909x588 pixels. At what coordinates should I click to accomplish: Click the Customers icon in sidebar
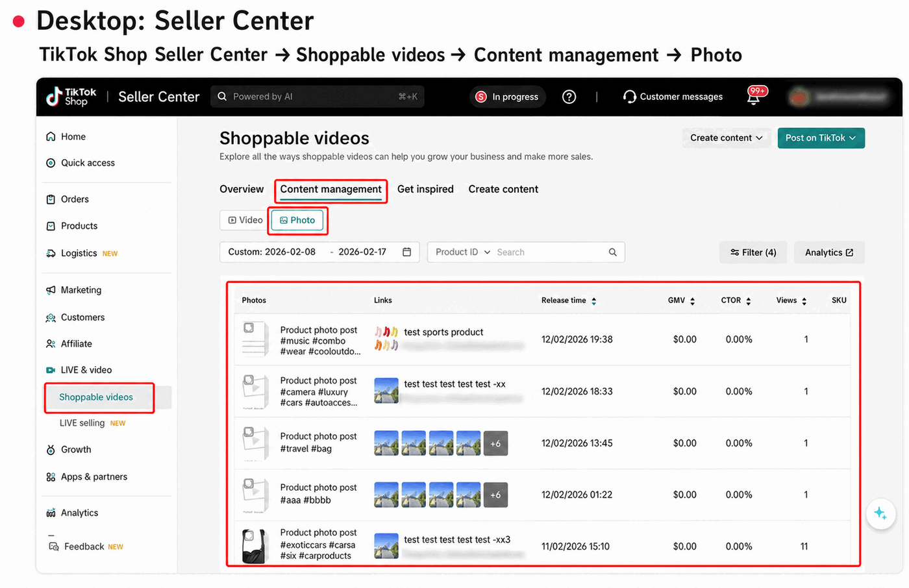click(x=51, y=317)
